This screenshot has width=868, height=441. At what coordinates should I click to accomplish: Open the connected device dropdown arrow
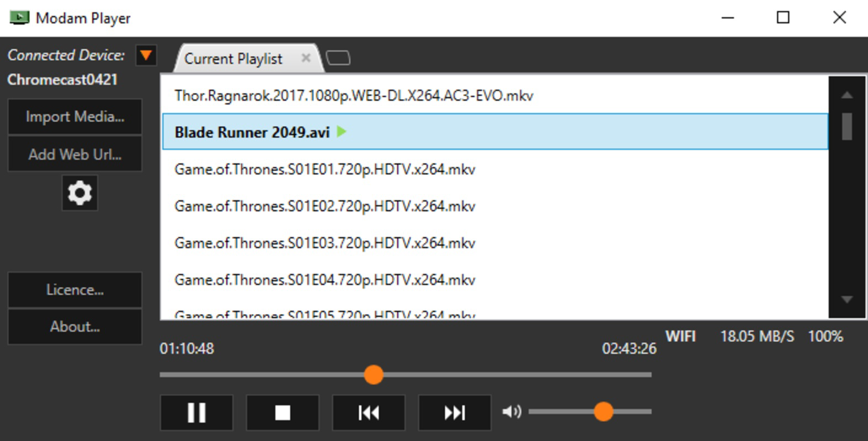(146, 55)
